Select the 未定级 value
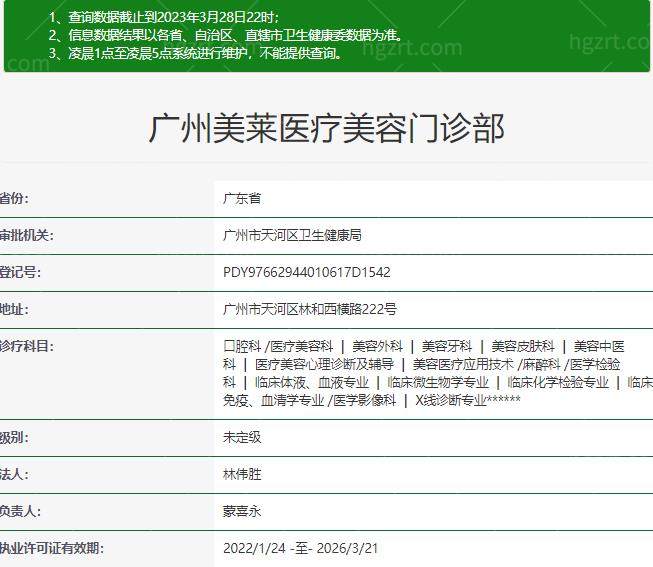 (242, 438)
